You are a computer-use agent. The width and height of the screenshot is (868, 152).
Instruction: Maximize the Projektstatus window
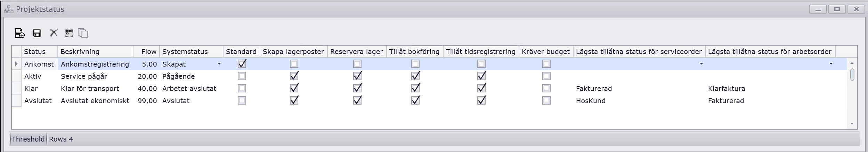point(837,9)
